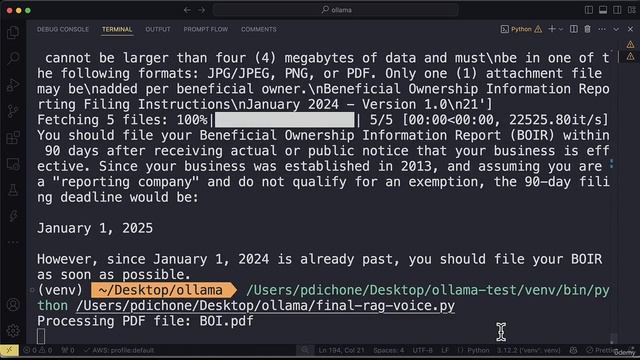Open the Extensions view
This screenshot has width=640, height=360.
13,138
